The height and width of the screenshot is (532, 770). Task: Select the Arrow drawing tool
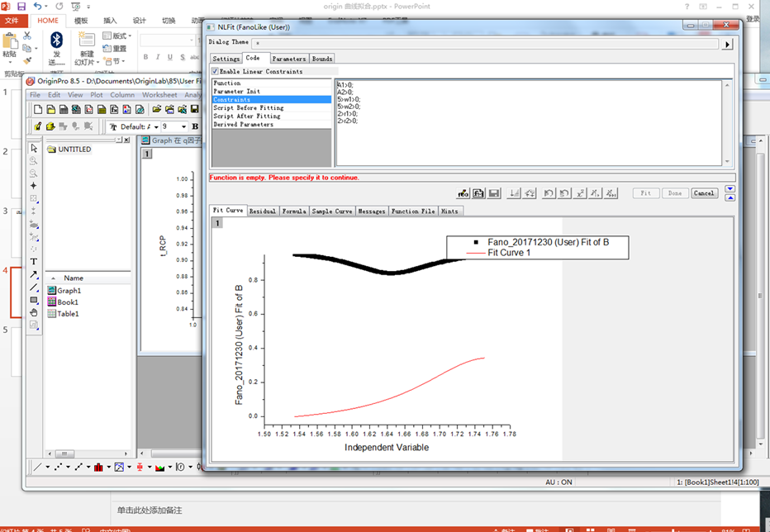pyautogui.click(x=33, y=274)
